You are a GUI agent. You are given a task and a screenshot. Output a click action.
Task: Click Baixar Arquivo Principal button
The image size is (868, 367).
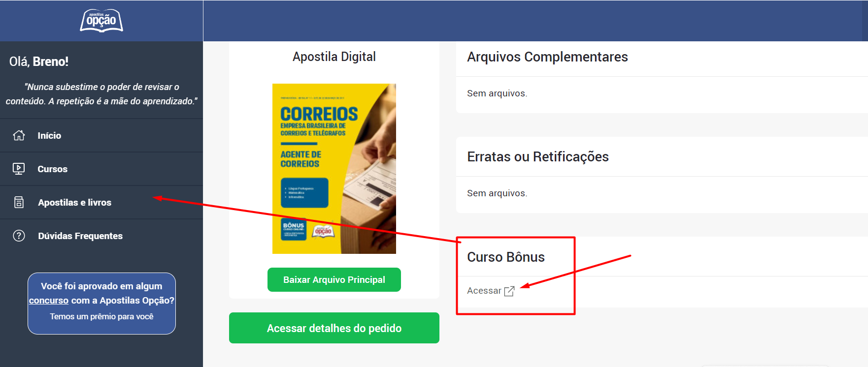tap(334, 279)
